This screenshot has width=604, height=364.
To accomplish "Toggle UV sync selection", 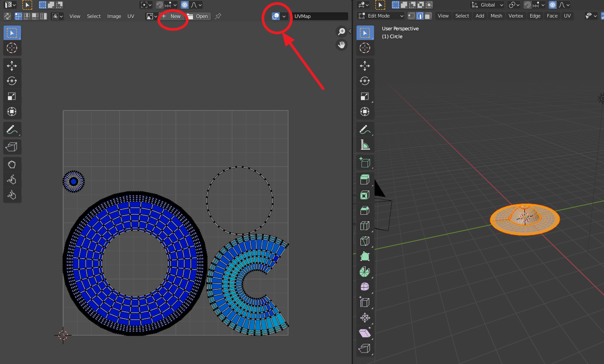I will click(7, 16).
